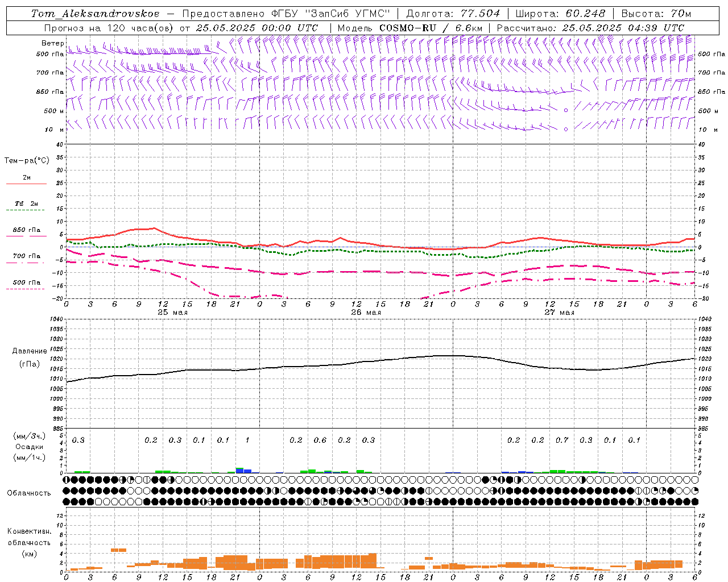Click the isolated orange convective bar near 5 km
The width and height of the screenshot is (728, 582).
click(x=118, y=550)
